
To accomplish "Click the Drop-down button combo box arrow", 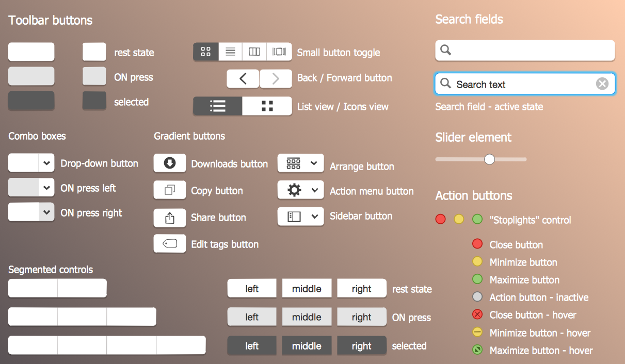I will click(46, 163).
